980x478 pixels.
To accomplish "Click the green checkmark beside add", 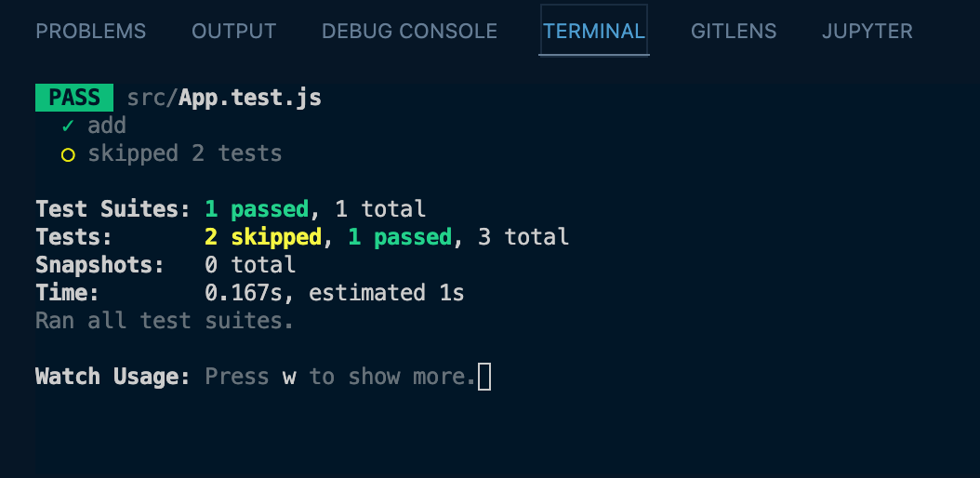I will (x=68, y=126).
